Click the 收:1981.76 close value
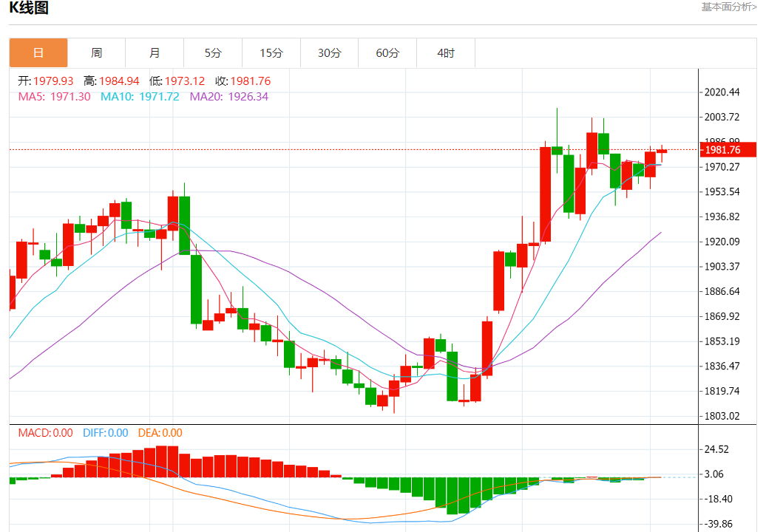Screen dimensions: 766x532 coord(243,81)
